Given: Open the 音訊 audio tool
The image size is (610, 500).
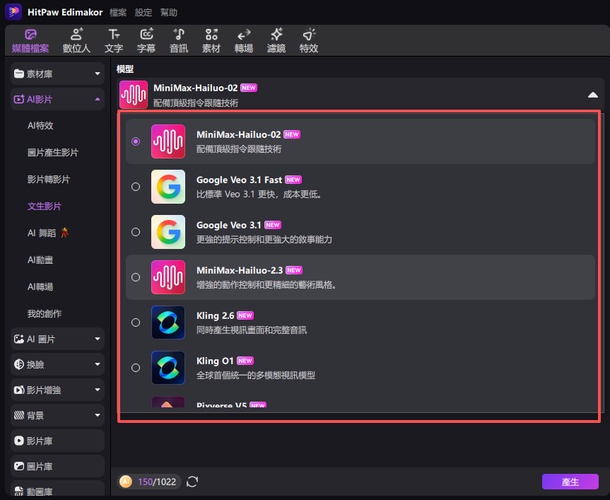Looking at the screenshot, I should click(x=179, y=40).
